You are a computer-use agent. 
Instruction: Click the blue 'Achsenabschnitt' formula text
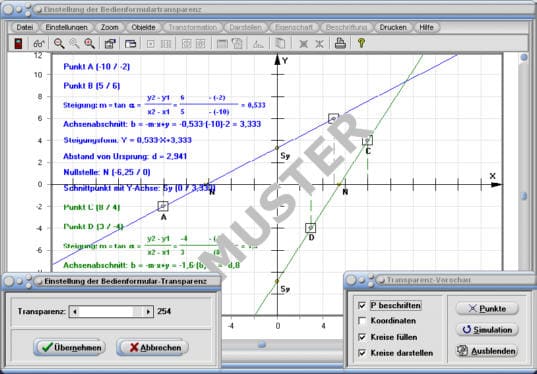pos(162,124)
